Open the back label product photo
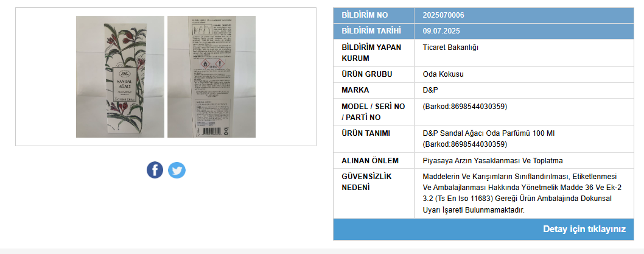The width and height of the screenshot is (644, 254). click(x=211, y=77)
